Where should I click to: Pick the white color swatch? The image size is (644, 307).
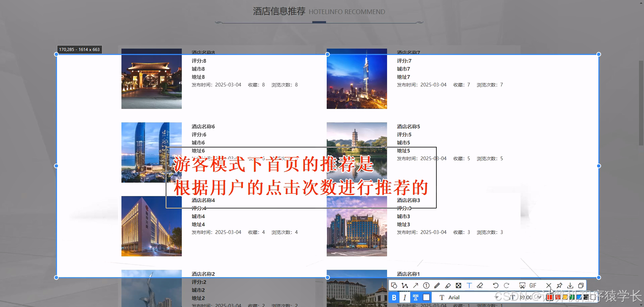593,297
